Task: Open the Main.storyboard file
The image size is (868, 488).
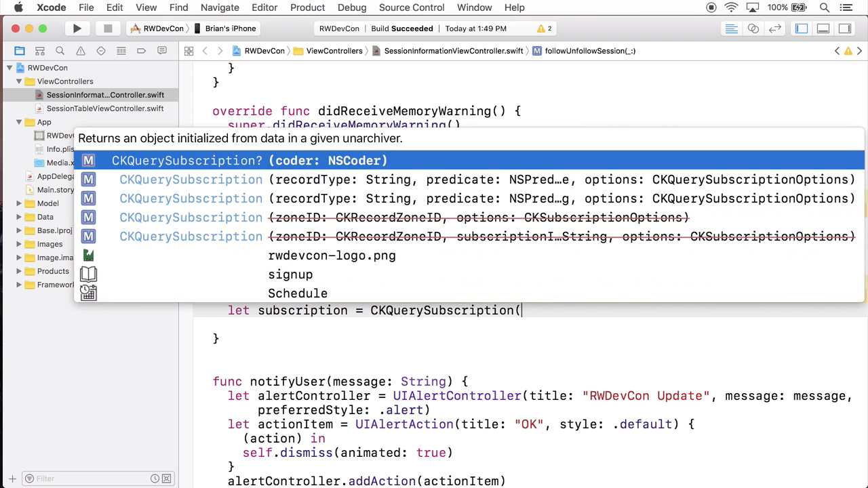Action: 56,190
